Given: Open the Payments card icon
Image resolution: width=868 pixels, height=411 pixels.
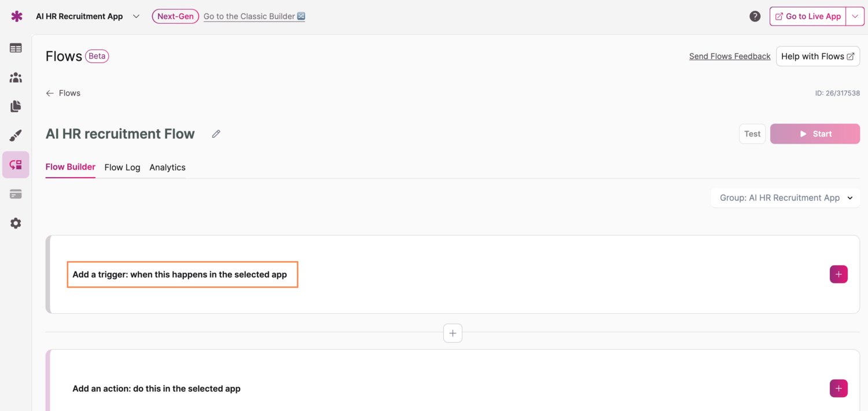Looking at the screenshot, I should 16,195.
